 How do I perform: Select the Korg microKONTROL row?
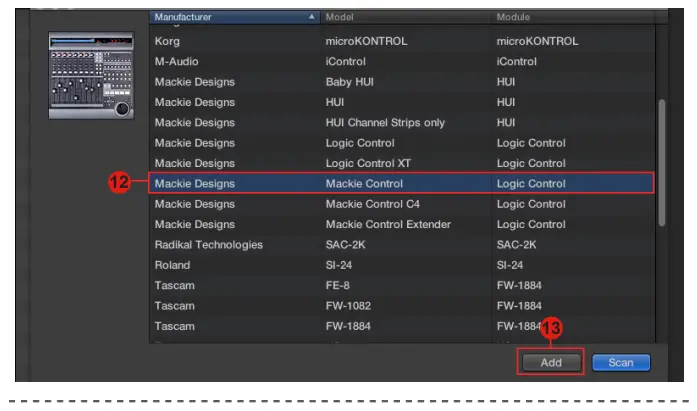[x=402, y=41]
